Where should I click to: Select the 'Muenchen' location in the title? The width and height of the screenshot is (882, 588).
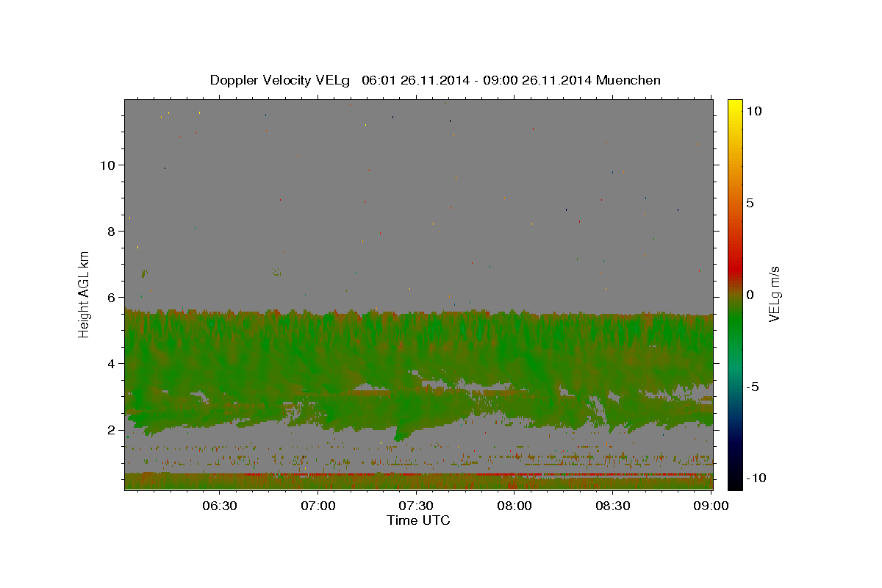coord(628,80)
